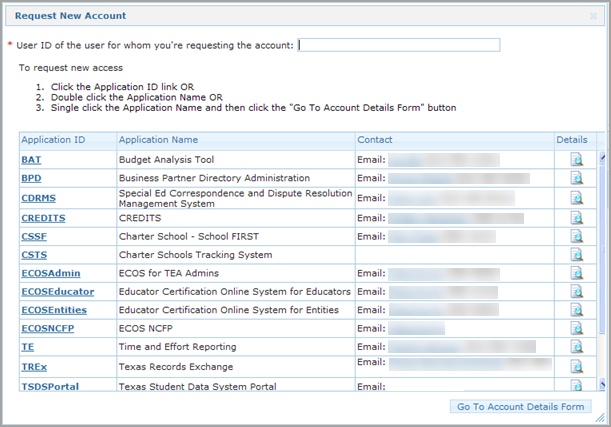View details icon for CDRMS row
The width and height of the screenshot is (611, 427).
point(576,198)
